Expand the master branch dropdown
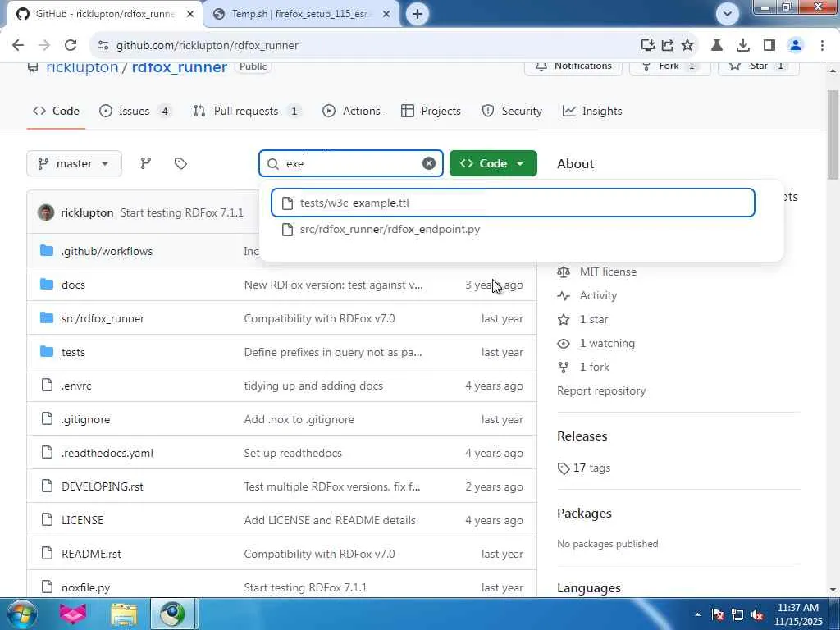 click(x=74, y=163)
